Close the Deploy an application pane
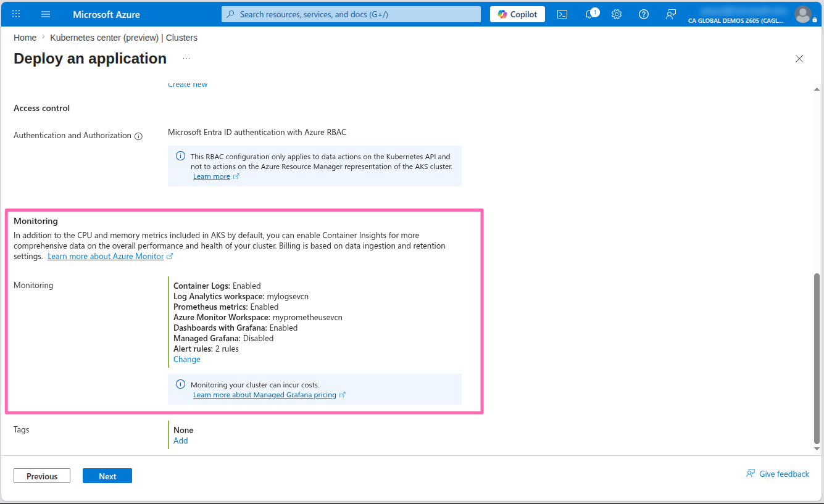Viewport: 824px width, 504px height. coord(799,59)
